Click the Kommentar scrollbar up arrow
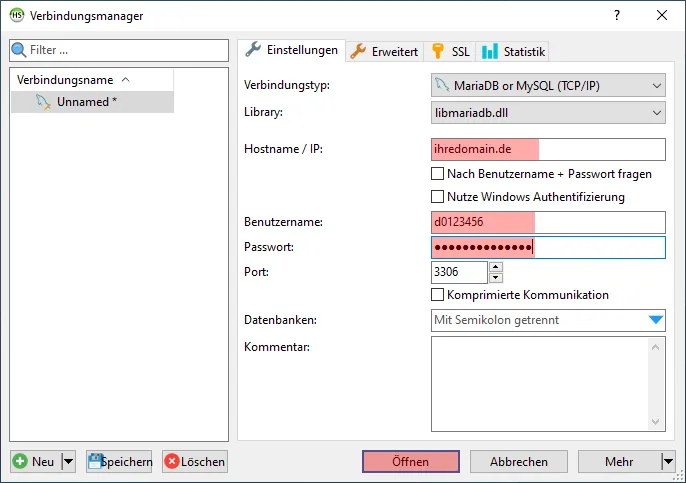Viewport: 686px width, 483px height. (655, 347)
